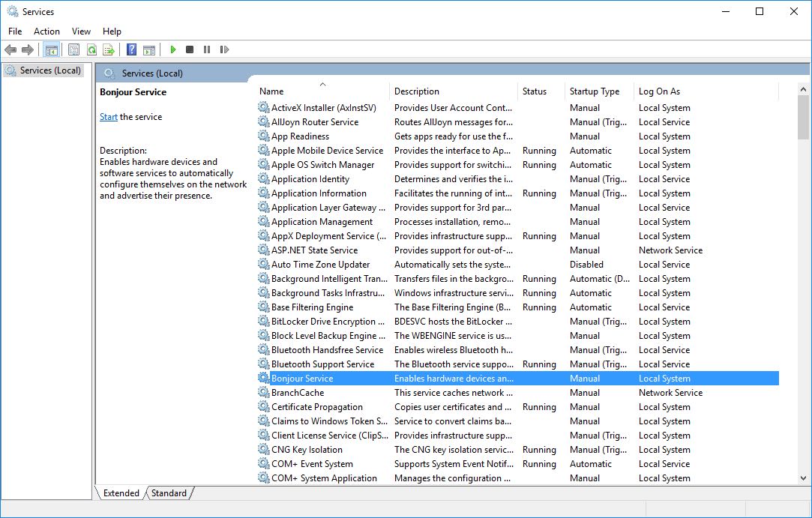Viewport: 812px width, 518px height.
Task: Click the gear icon beside Apple Mobile Device Service
Action: (x=264, y=150)
